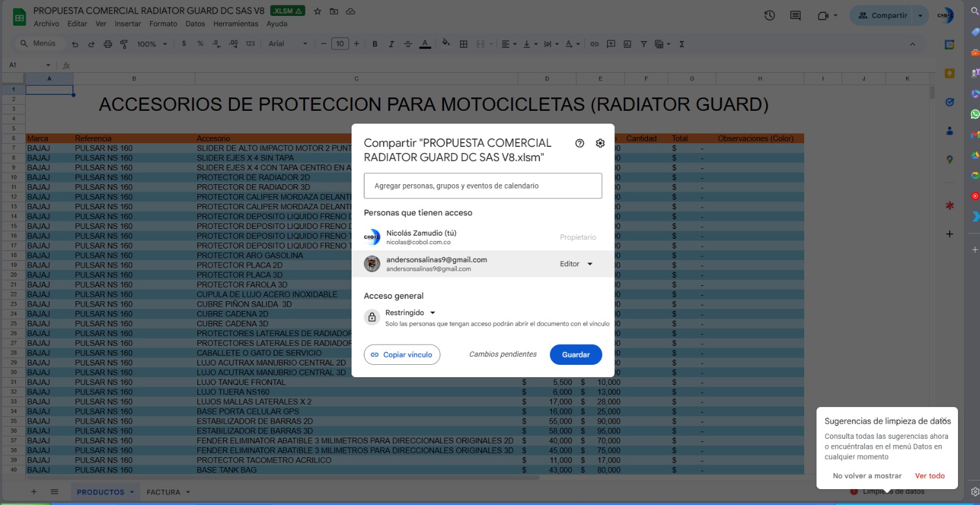Click the help icon in share dialog
The height and width of the screenshot is (505, 980).
click(579, 143)
